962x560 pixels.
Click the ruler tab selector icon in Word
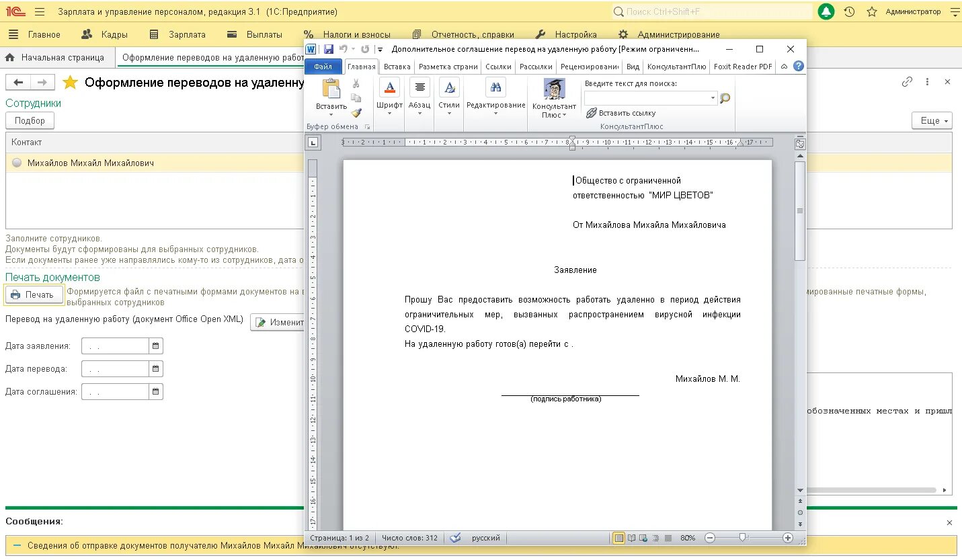[x=313, y=142]
